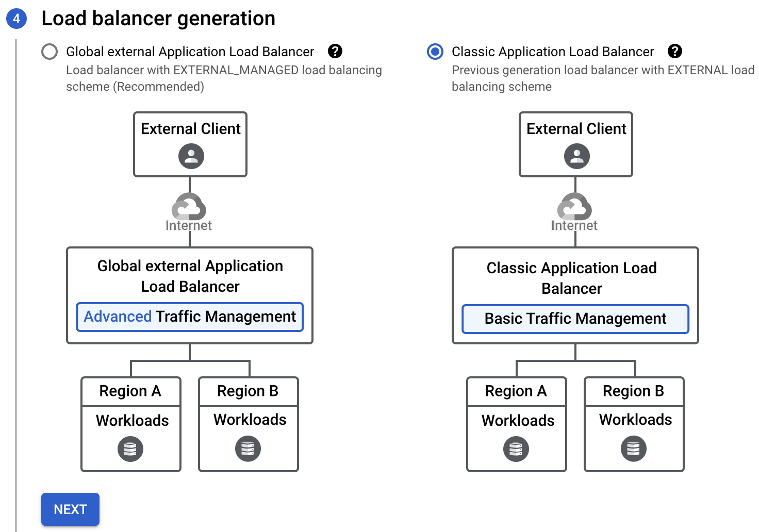This screenshot has width=759, height=532.
Task: Click 'Workloads' under Region A in Global diagram
Action: click(133, 421)
